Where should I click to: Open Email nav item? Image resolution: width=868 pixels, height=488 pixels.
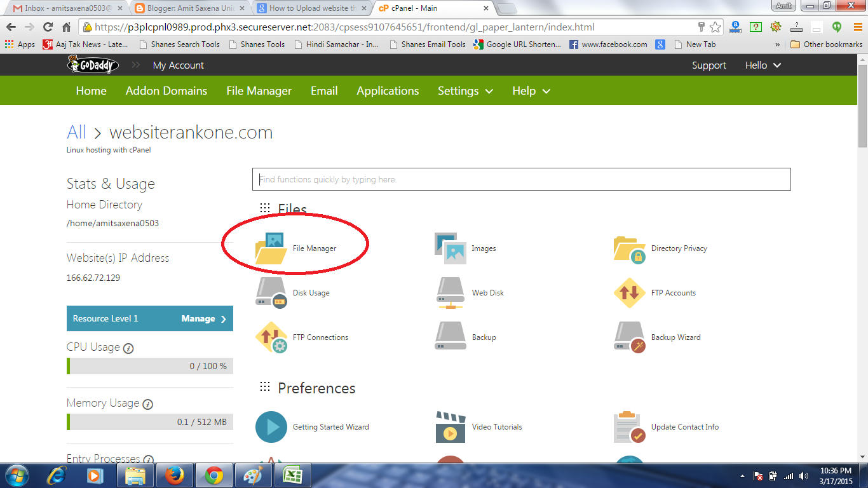[x=324, y=91]
